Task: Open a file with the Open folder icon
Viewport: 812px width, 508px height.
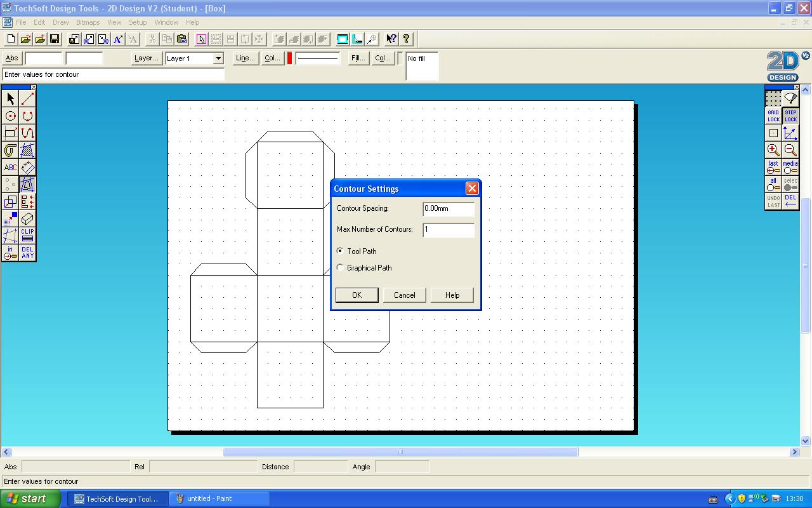Action: 25,39
